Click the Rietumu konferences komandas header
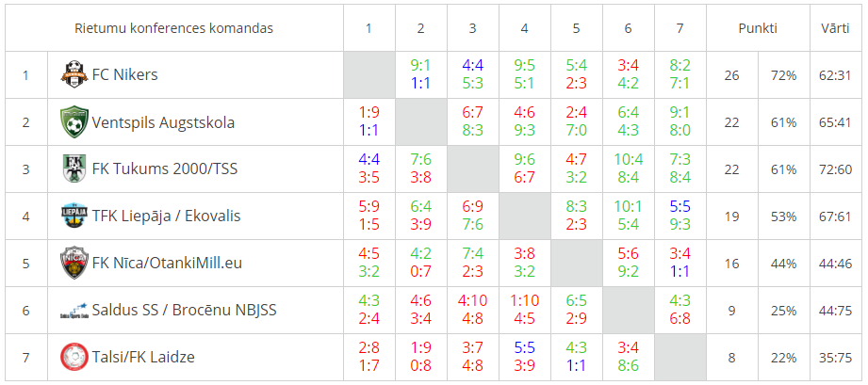Screen dimensions: 868x385 click(173, 28)
